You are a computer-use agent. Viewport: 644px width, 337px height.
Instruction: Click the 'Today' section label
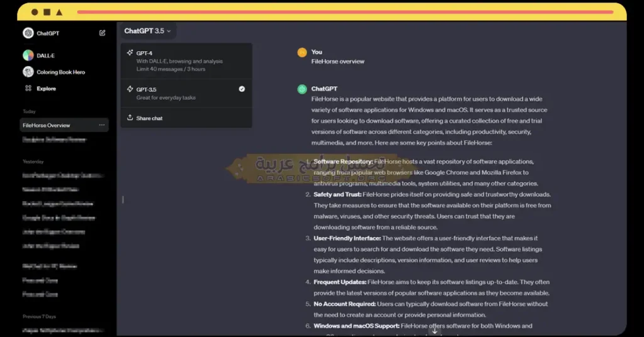click(x=29, y=111)
